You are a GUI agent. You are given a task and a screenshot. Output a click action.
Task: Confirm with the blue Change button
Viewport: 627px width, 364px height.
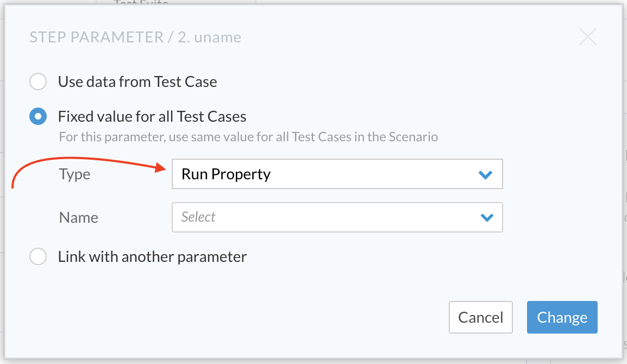click(562, 317)
